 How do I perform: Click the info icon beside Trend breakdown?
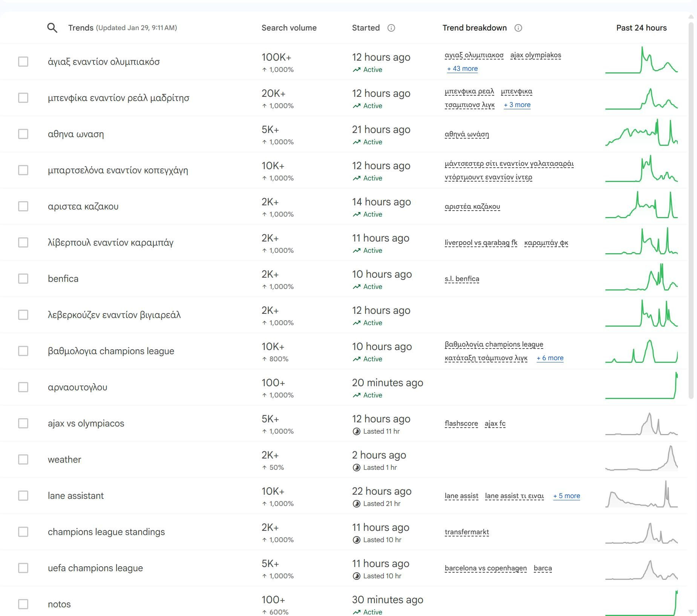(x=518, y=28)
